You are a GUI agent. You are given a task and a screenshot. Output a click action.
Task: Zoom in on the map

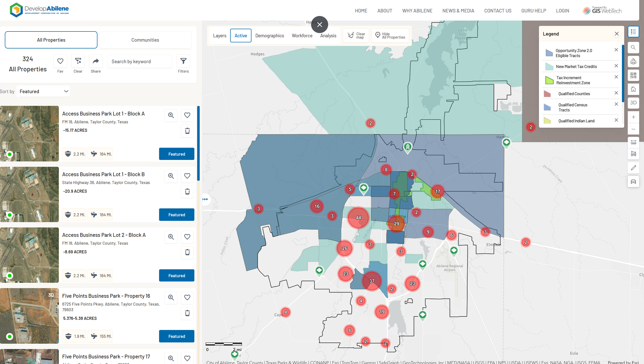click(x=633, y=117)
